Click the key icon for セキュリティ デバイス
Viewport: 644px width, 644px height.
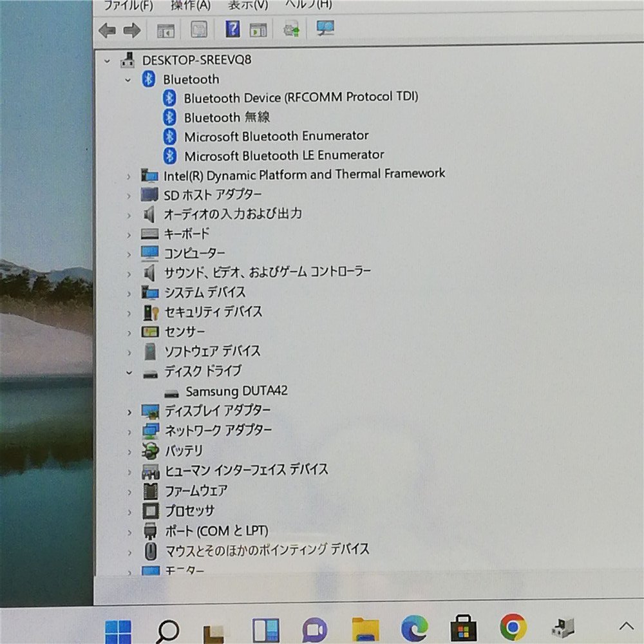150,312
